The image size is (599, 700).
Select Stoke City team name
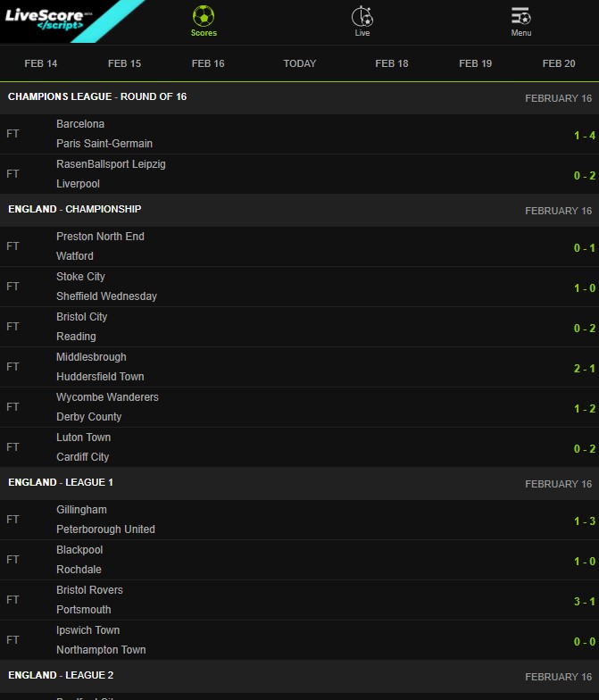pos(80,277)
